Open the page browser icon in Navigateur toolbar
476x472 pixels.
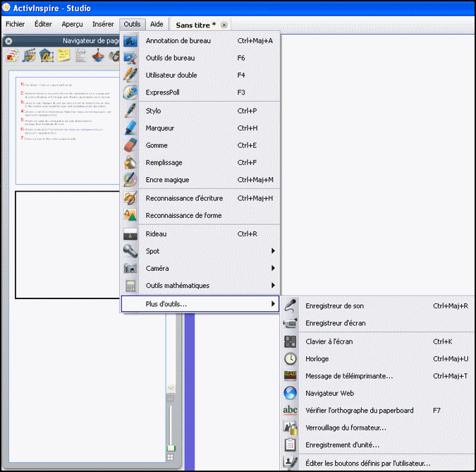point(12,56)
